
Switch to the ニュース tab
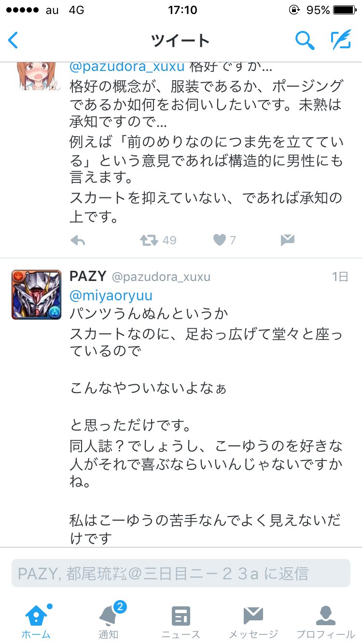[x=181, y=620]
